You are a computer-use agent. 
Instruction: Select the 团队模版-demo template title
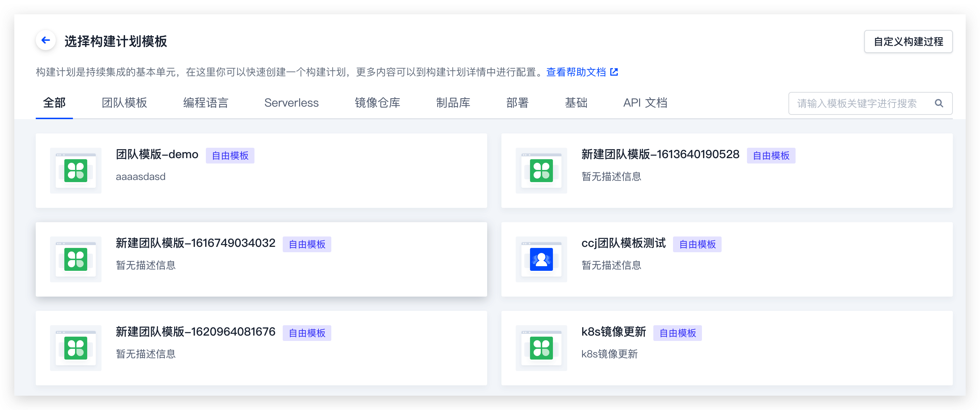coord(157,154)
